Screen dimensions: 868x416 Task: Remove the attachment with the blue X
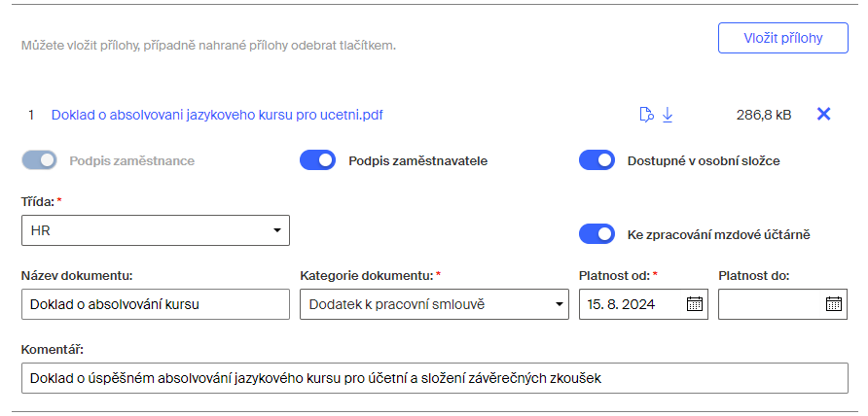coord(823,114)
